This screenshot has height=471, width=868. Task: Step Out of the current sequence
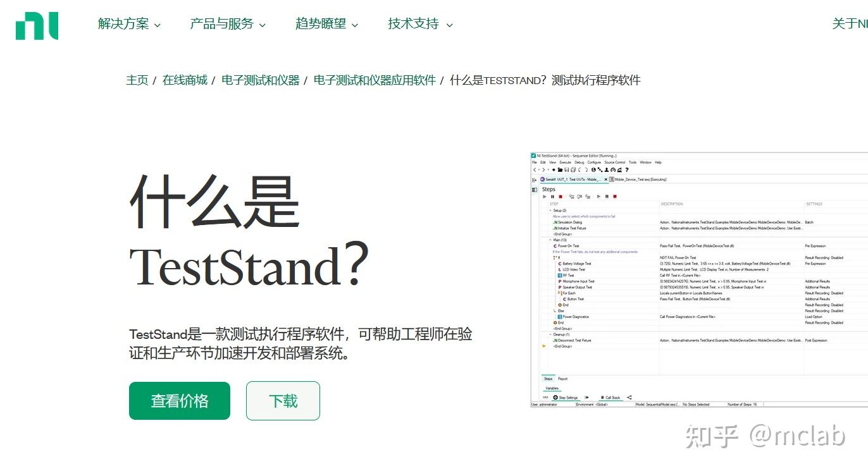[x=588, y=197]
